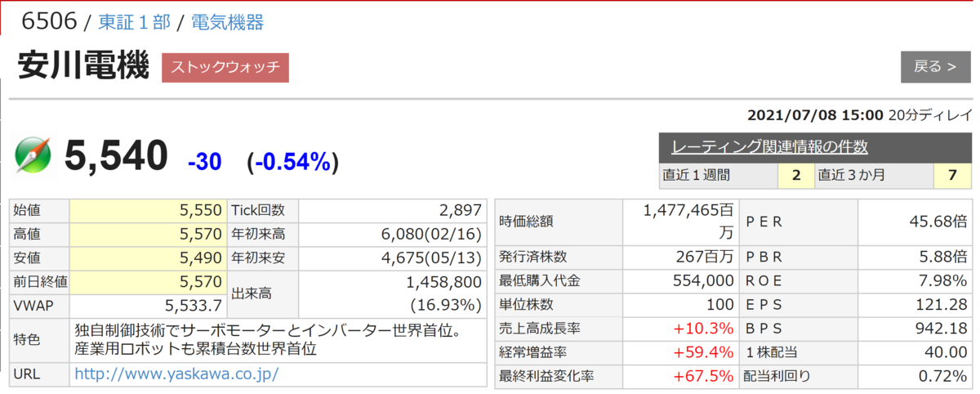980x394 pixels.
Task: Click the 最終利益変化率 value +67.5%
Action: [x=703, y=376]
